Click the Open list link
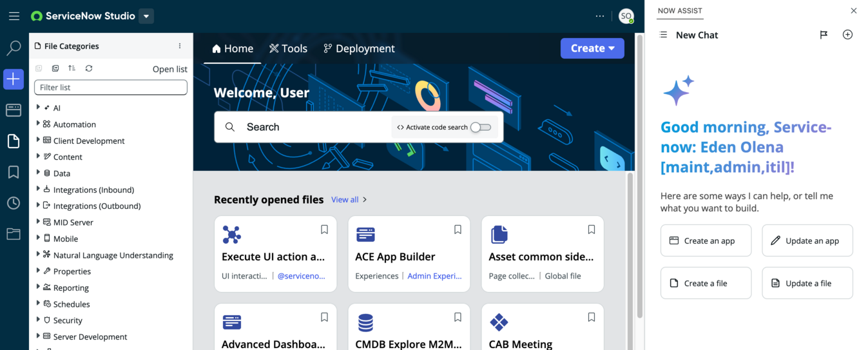 [x=169, y=69]
